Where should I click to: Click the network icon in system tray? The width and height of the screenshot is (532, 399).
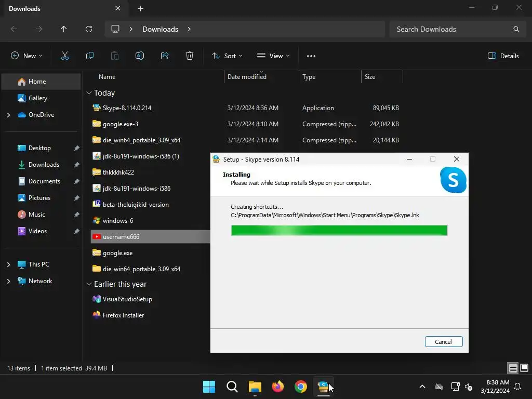pos(455,387)
